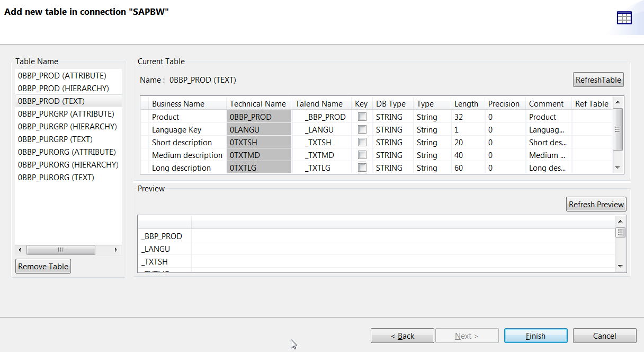644x352 pixels.
Task: Click the scroll-up arrow of the Current Table grid
Action: pos(618,104)
